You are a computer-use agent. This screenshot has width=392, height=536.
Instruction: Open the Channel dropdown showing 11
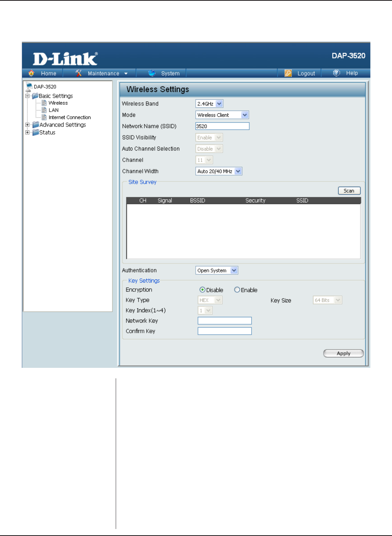[x=204, y=160]
